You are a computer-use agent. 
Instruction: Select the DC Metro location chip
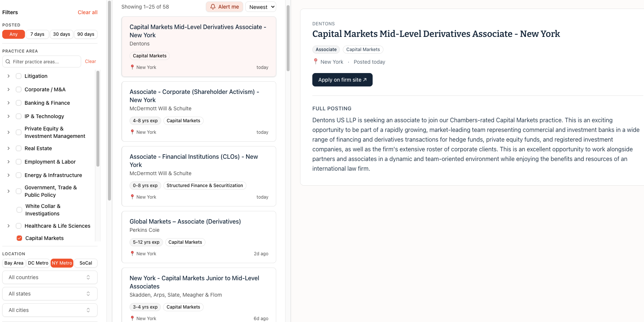point(38,263)
